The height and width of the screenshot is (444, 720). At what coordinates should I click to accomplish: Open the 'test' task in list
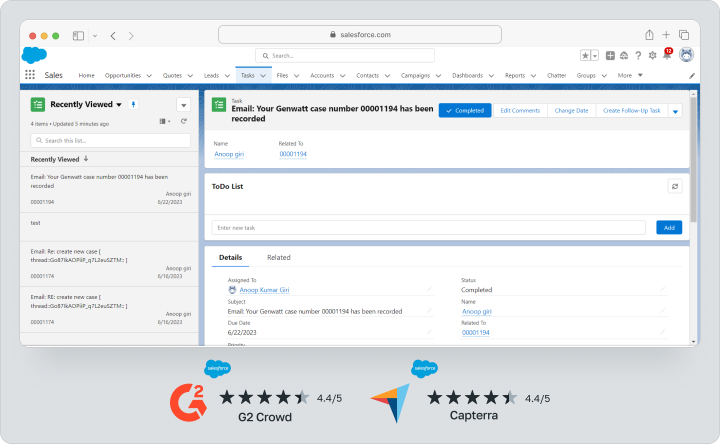109,227
